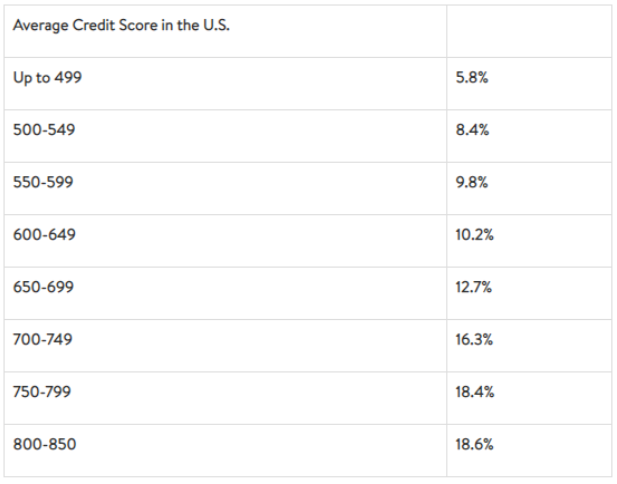Click the 550-599 range cell
The height and width of the screenshot is (484, 617).
tap(225, 188)
